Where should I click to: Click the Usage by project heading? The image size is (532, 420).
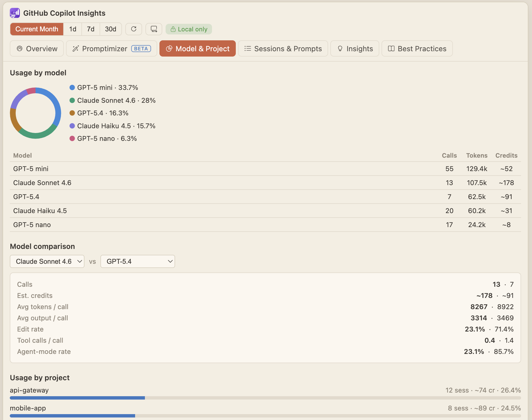click(x=40, y=377)
